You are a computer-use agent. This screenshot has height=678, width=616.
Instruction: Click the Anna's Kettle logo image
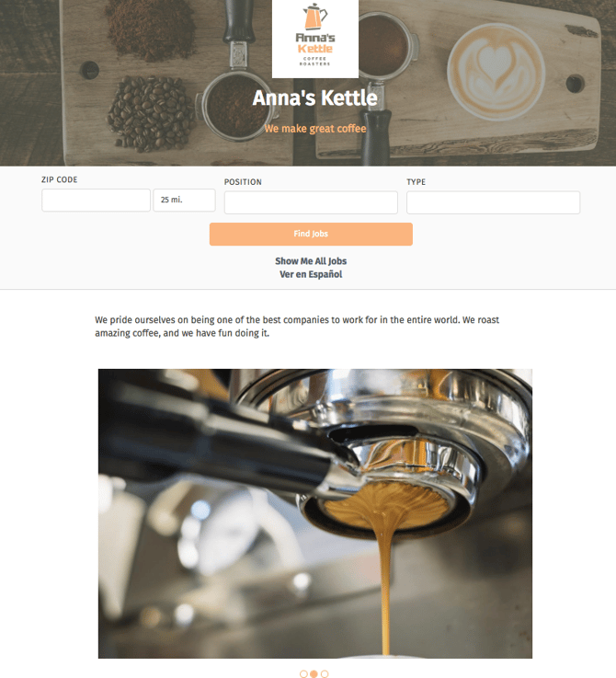coord(315,39)
